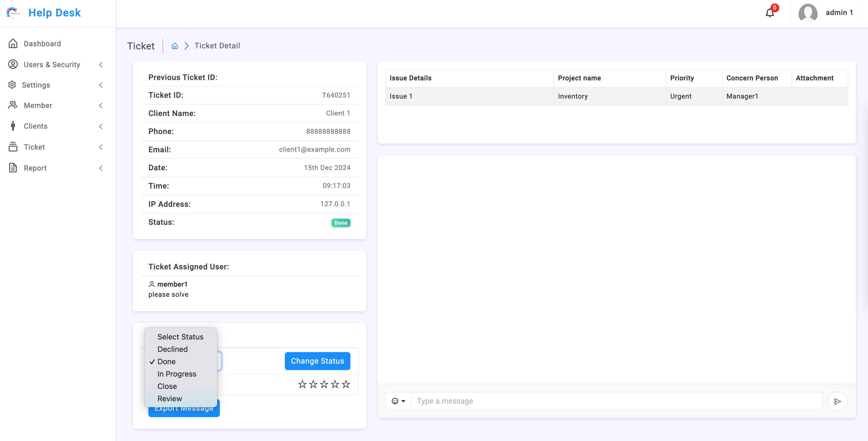The height and width of the screenshot is (441, 868).
Task: Expand the Clients sidebar submenu chevron
Action: click(101, 126)
